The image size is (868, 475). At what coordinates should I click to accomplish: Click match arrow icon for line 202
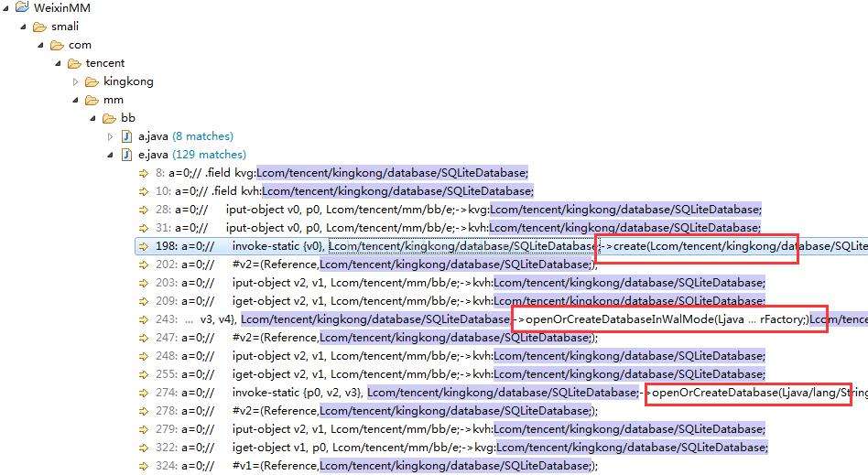[x=144, y=264]
